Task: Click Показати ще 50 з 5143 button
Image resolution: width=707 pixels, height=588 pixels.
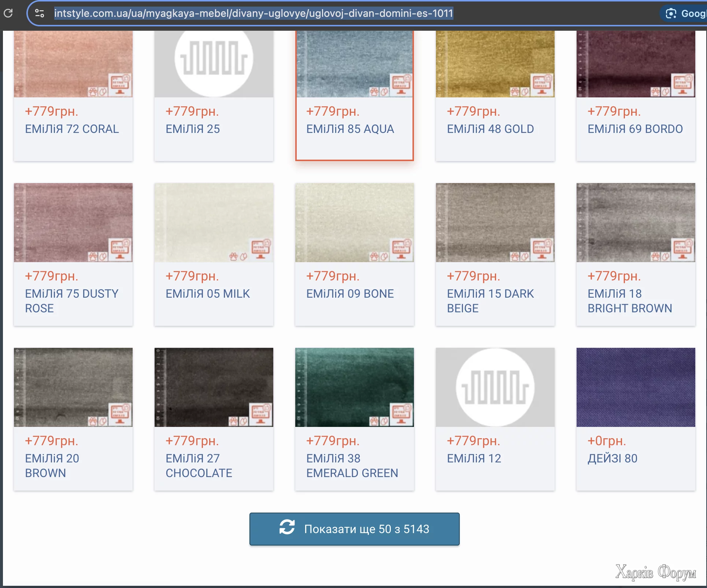Action: point(354,529)
